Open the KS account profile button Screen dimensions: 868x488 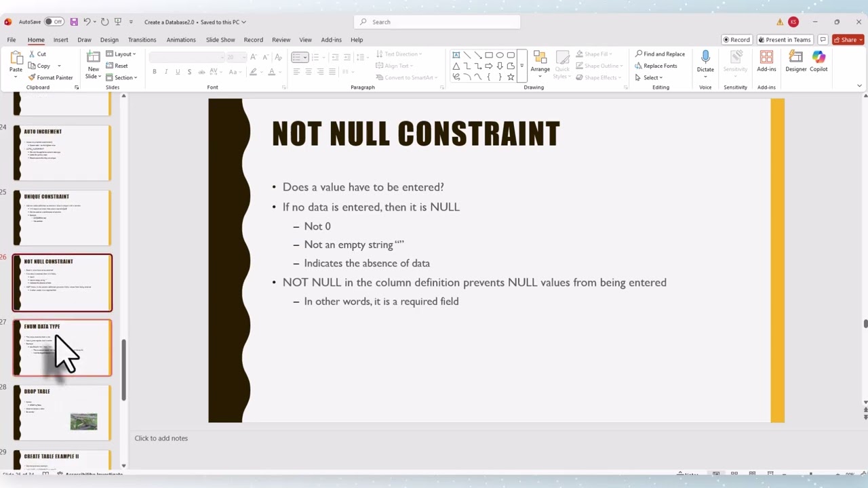(x=793, y=22)
